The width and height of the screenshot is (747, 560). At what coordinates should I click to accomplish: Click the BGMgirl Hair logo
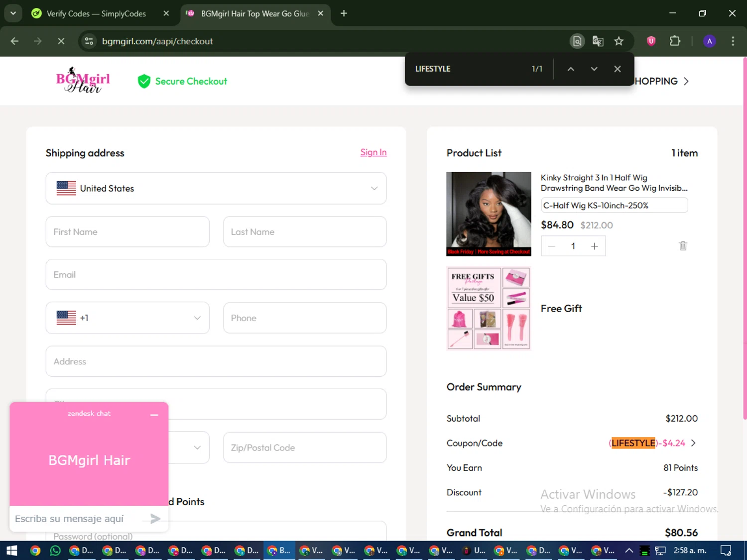pyautogui.click(x=83, y=81)
